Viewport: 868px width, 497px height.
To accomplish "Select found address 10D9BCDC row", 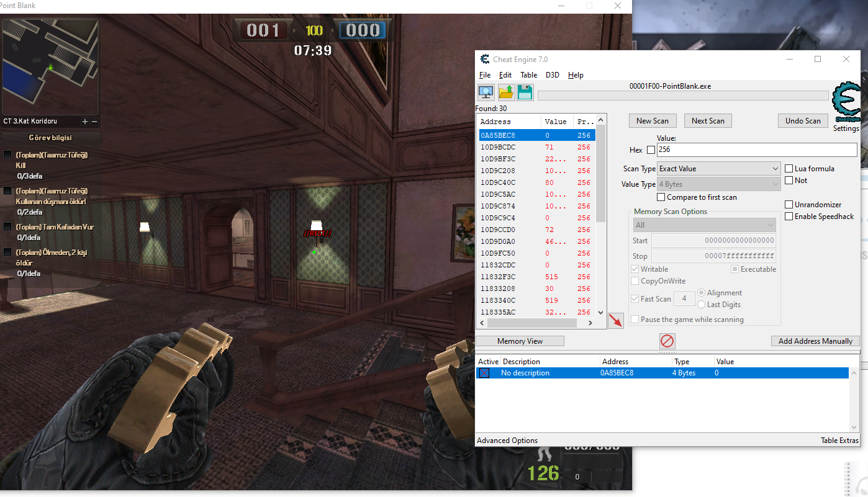I will click(536, 147).
